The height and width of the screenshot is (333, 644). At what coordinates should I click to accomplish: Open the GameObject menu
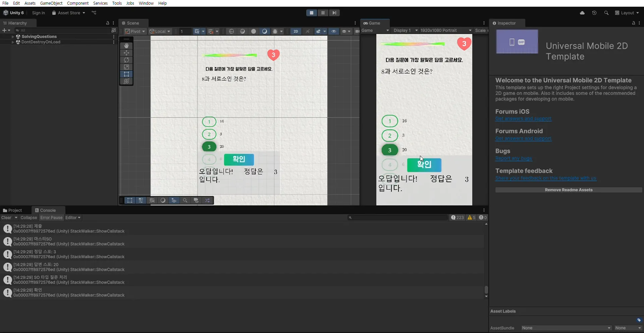pos(51,3)
